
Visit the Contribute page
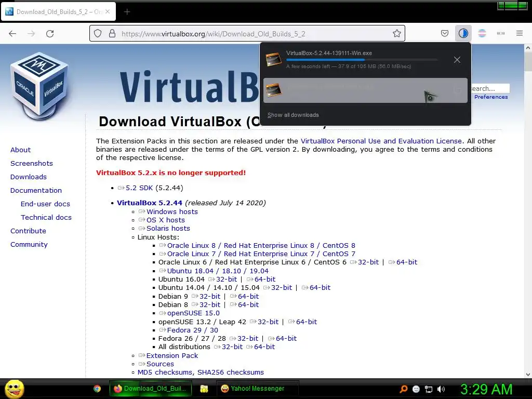click(x=28, y=231)
